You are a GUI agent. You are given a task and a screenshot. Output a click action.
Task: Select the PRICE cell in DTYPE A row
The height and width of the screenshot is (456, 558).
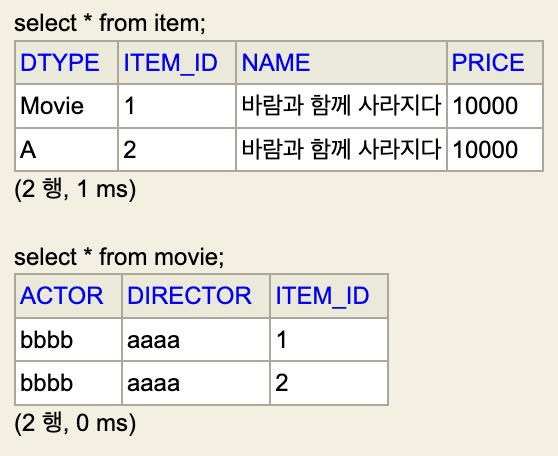[495, 150]
